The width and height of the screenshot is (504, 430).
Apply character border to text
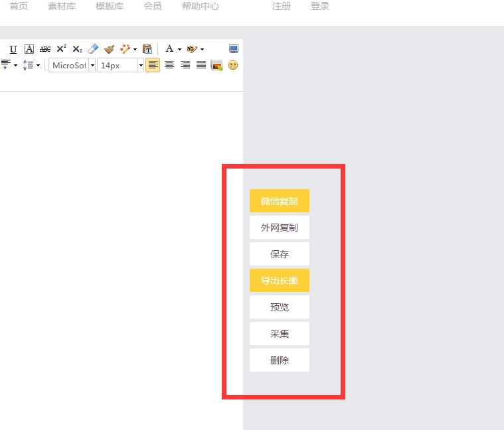29,49
